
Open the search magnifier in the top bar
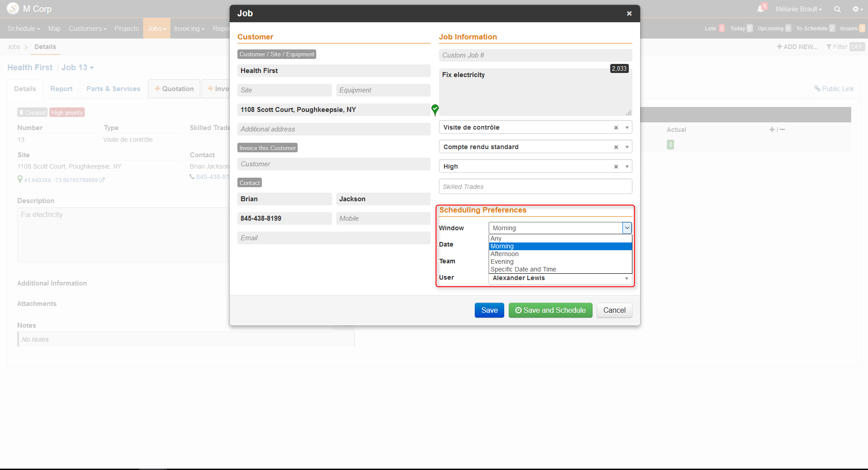[837, 9]
